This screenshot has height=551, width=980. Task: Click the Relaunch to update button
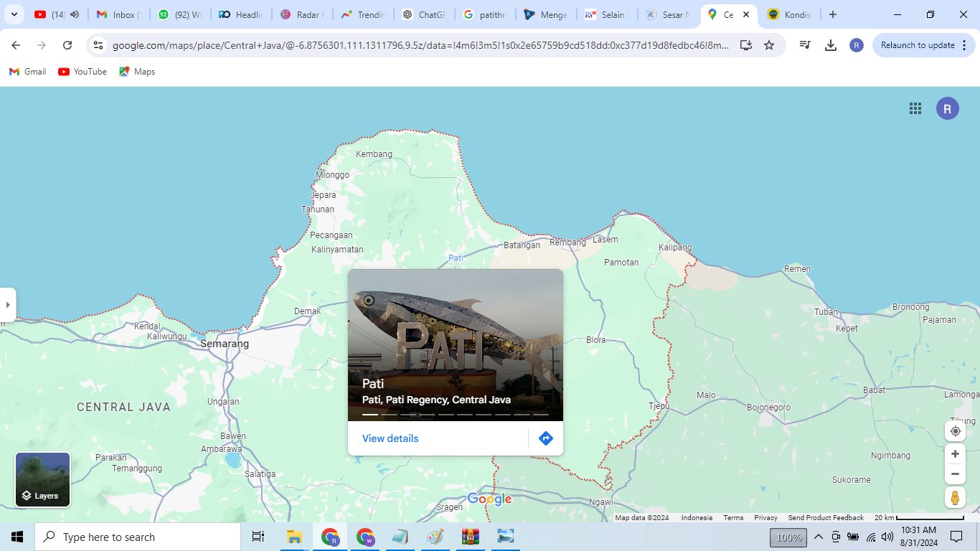tap(918, 45)
